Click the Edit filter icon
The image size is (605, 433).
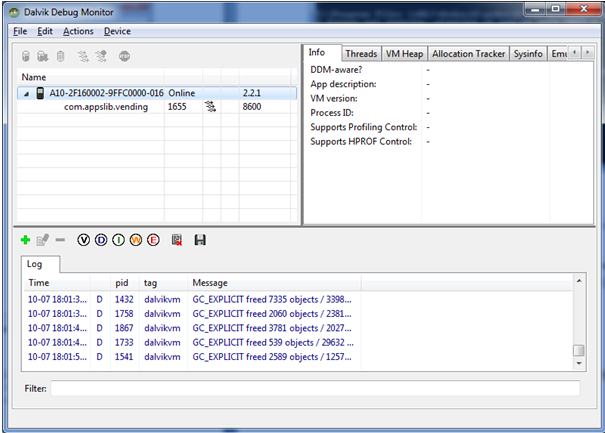click(42, 240)
